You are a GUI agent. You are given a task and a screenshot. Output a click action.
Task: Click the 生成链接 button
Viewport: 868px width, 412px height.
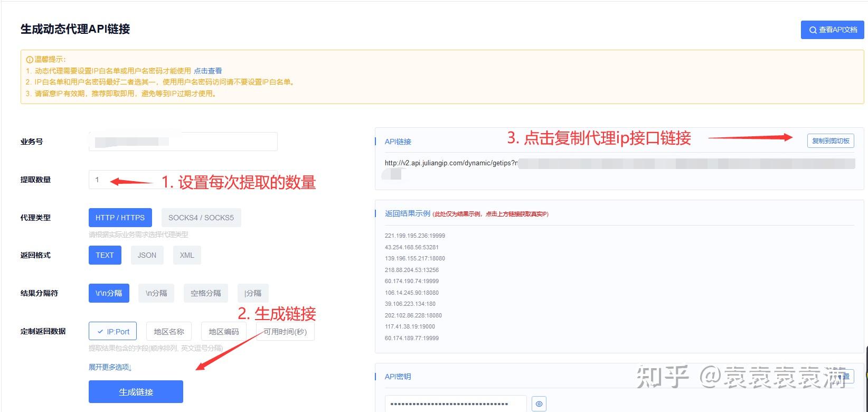point(136,392)
